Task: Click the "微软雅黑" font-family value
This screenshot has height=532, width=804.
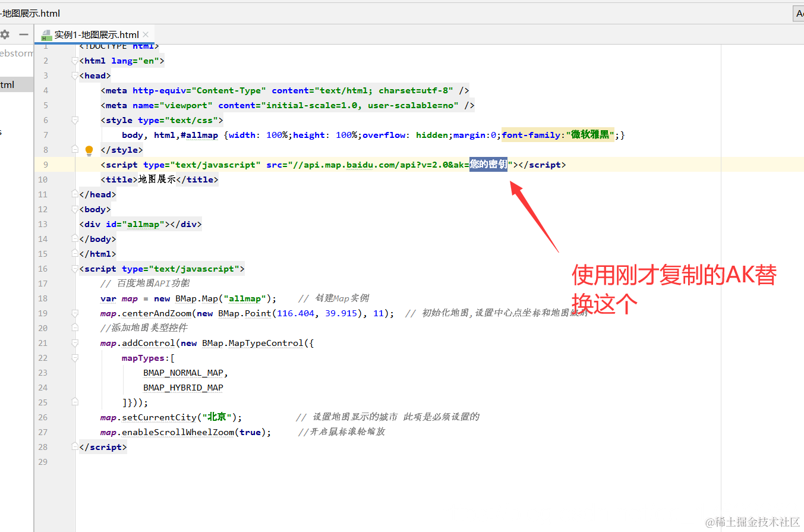Action: point(591,135)
